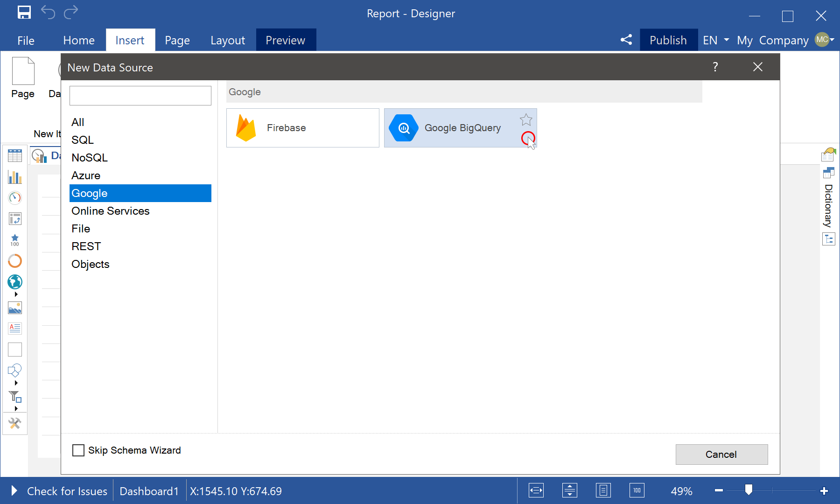Select the Objects category
Image resolution: width=840 pixels, height=504 pixels.
point(140,264)
